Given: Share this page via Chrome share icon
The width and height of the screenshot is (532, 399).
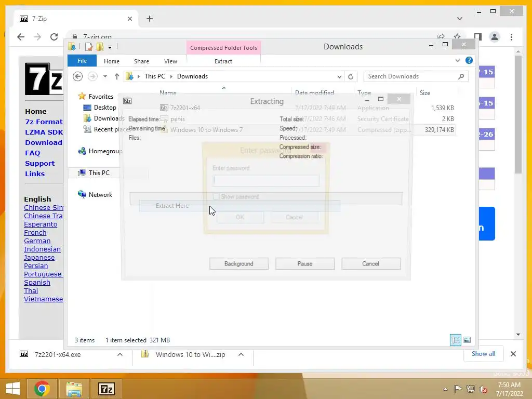Looking at the screenshot, I should pyautogui.click(x=441, y=37).
